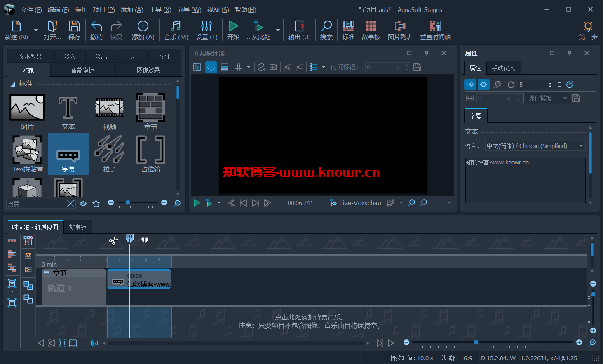Select the 章节 chapter object
Image resolution: width=603 pixels, height=364 pixels.
point(151,112)
